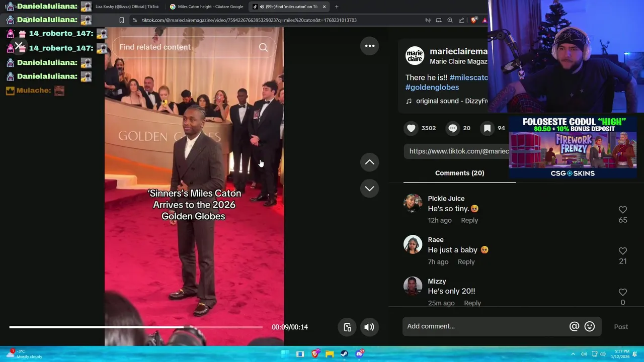Image resolution: width=644 pixels, height=362 pixels.
Task: Open File Explorer from the taskbar
Action: pos(330,354)
